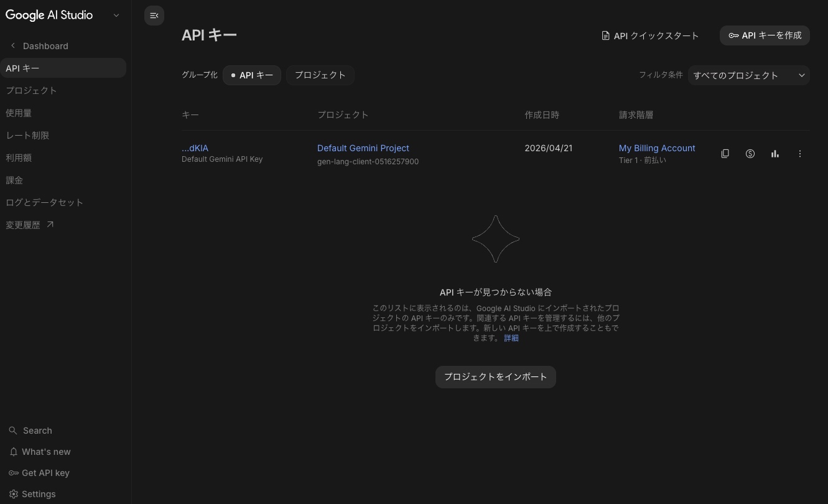The width and height of the screenshot is (828, 504).
Task: Click the Search magnifier icon in sidebar
Action: (x=13, y=431)
